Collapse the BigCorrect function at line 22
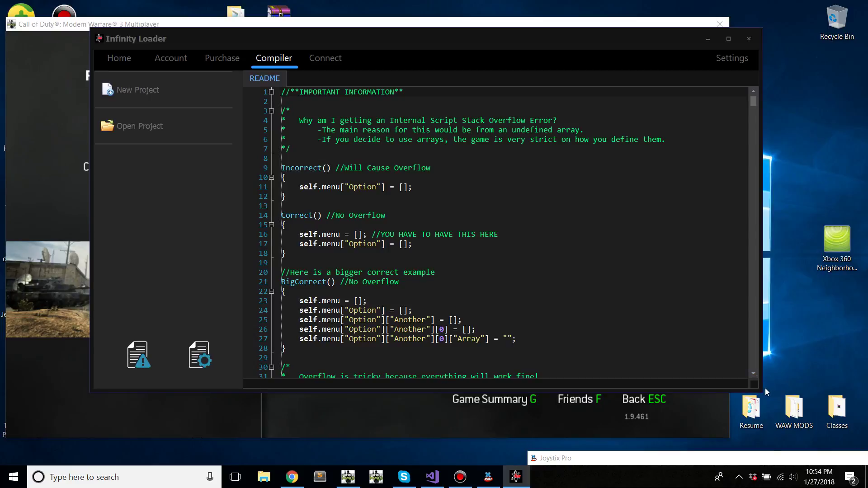The width and height of the screenshot is (868, 488). pyautogui.click(x=272, y=291)
